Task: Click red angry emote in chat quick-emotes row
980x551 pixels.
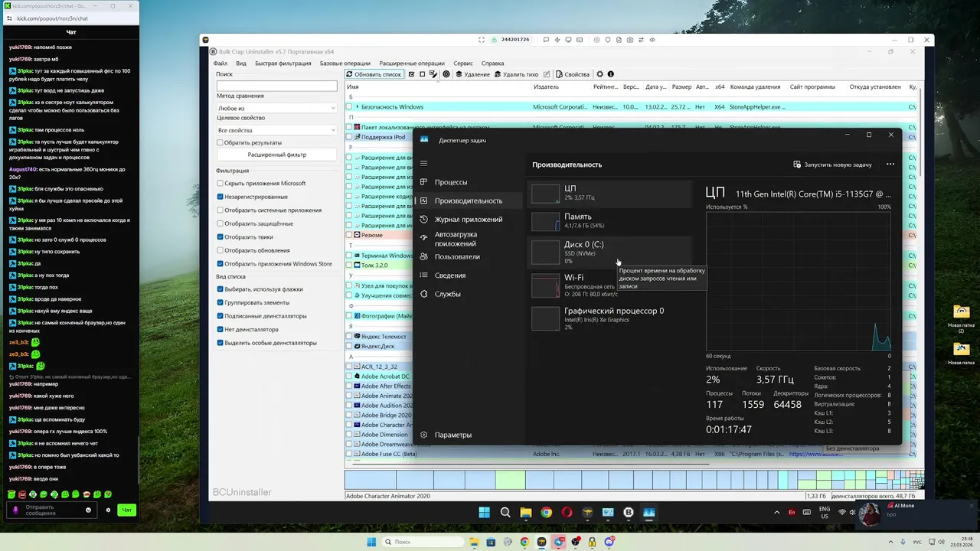Action: point(22,494)
